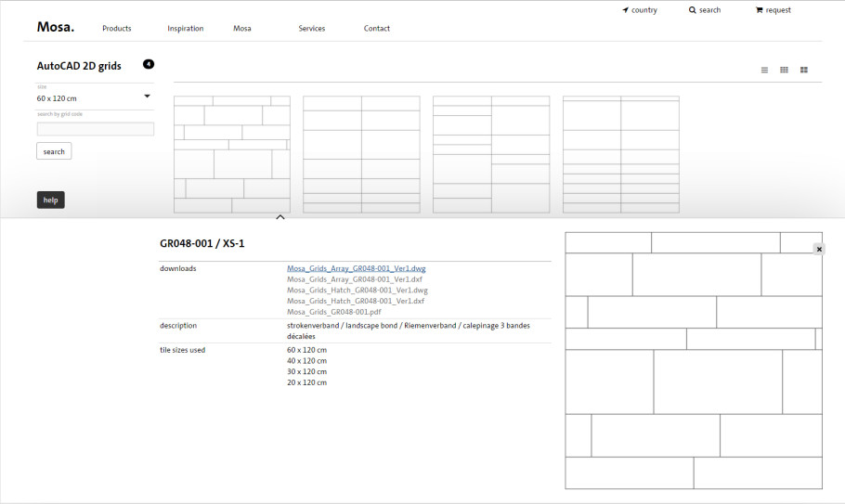Click the strokenverband description text
This screenshot has height=504, width=845.
tap(409, 330)
